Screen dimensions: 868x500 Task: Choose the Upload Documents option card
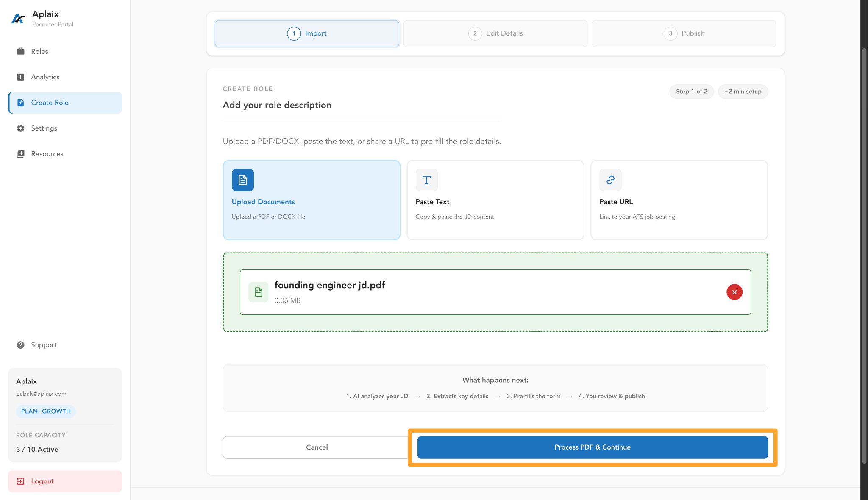tap(312, 200)
